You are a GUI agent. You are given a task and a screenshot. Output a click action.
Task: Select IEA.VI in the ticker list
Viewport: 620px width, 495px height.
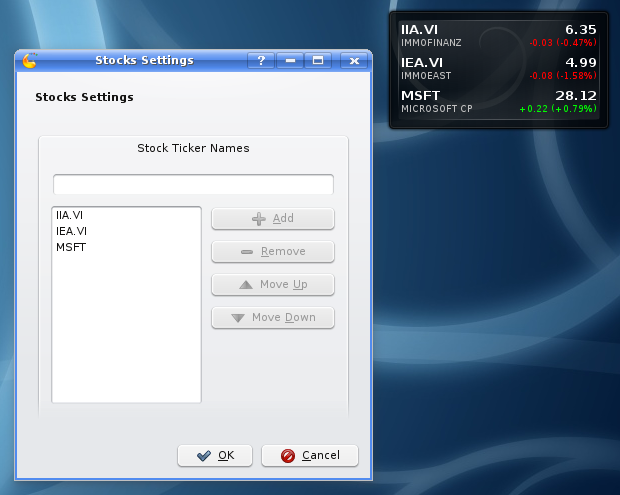point(126,231)
